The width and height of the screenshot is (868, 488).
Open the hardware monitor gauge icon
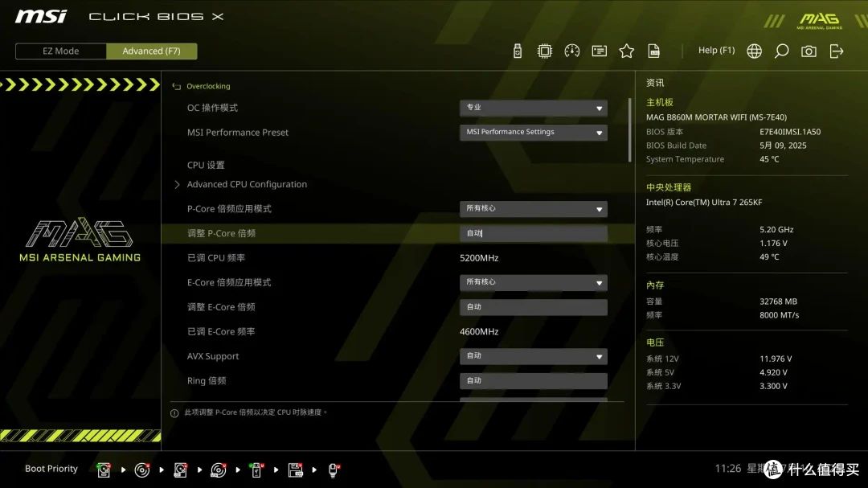[x=572, y=51]
